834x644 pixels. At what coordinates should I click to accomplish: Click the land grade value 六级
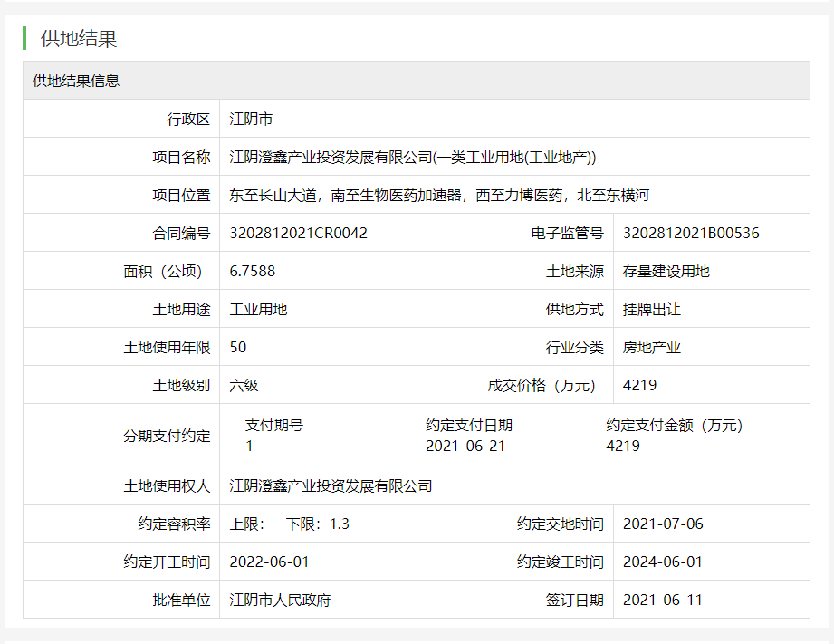click(x=244, y=385)
